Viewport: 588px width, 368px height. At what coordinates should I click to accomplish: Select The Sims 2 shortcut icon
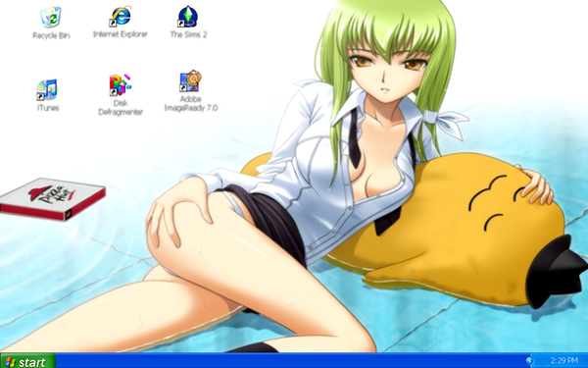(188, 17)
